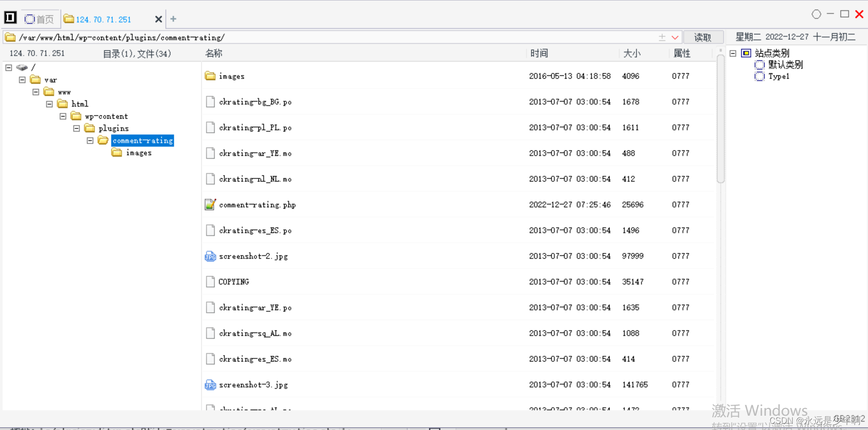
Task: Select the 默认类别 site category
Action: pyautogui.click(x=785, y=65)
